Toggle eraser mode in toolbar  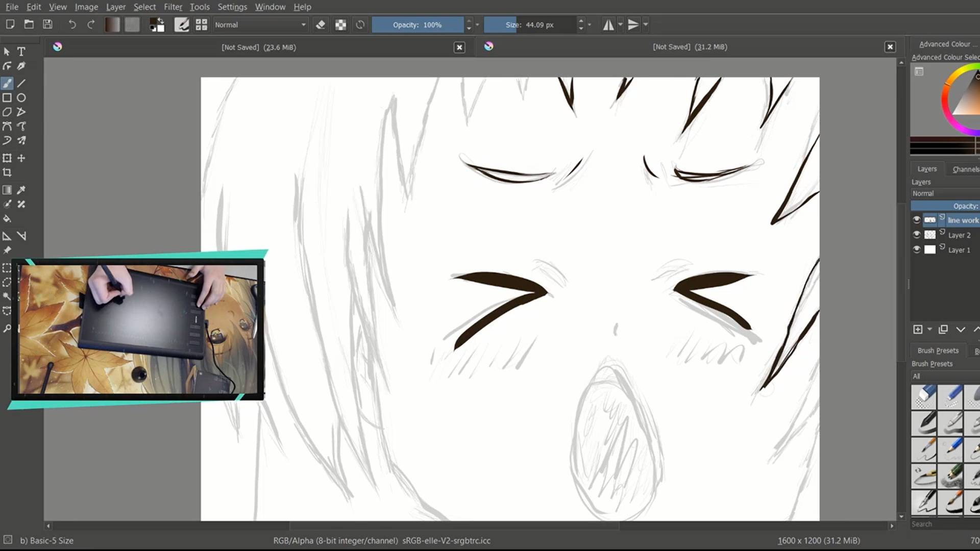coord(321,24)
